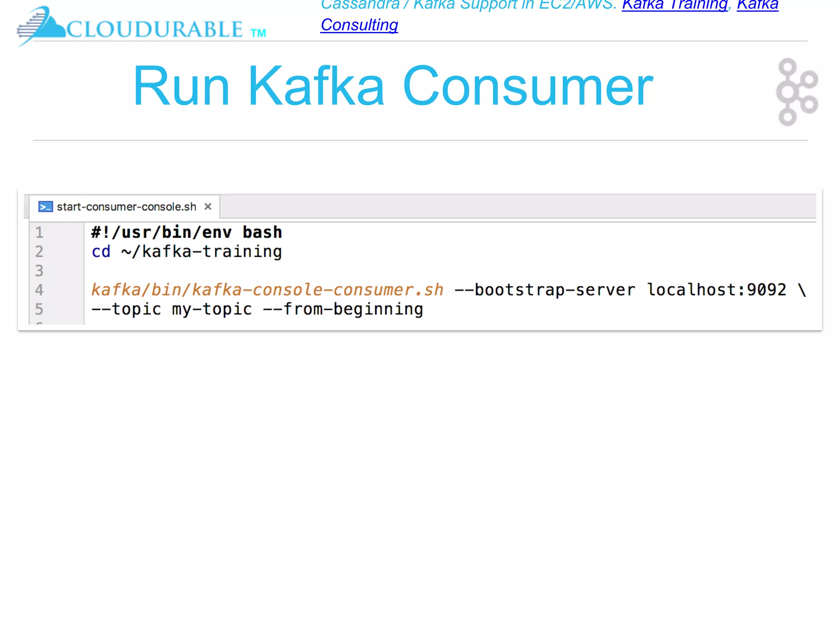Click line number 4 in gutter
Viewport: 840px width, 630px height.
tap(39, 290)
